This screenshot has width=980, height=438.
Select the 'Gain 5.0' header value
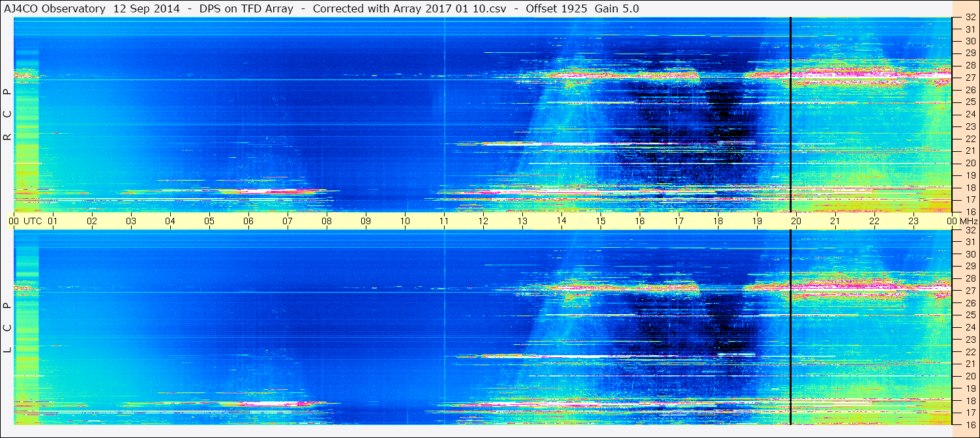point(617,8)
